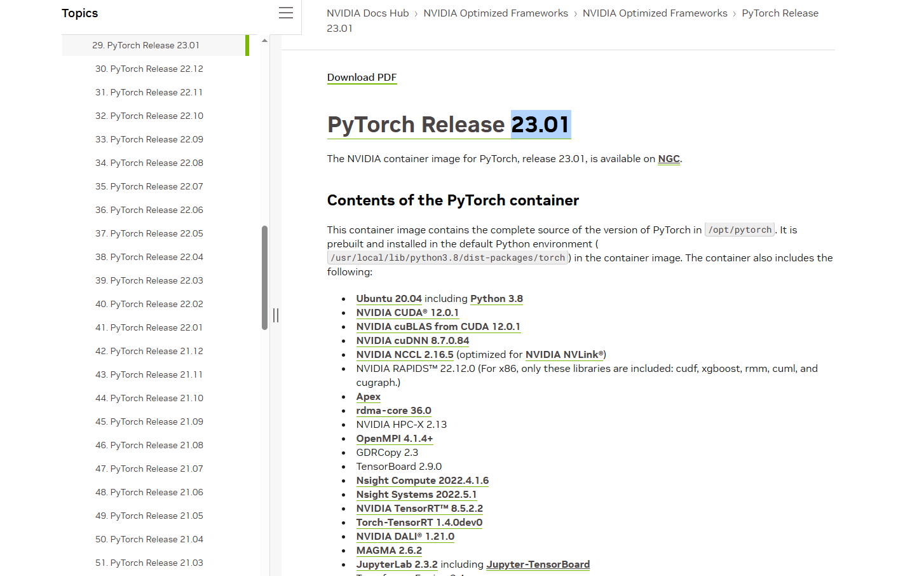
Task: Click the sidebar scrollbar thumb
Action: click(x=264, y=278)
